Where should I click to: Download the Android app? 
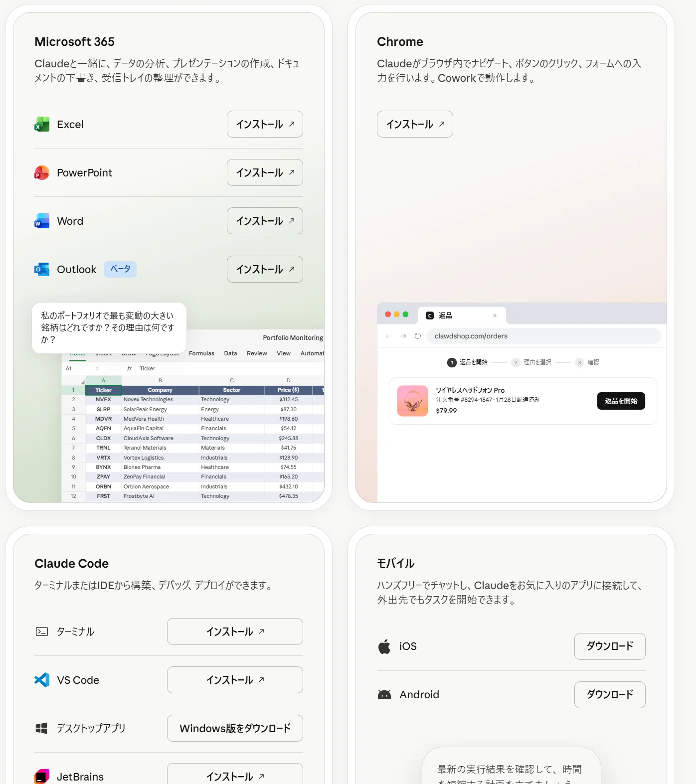[610, 695]
